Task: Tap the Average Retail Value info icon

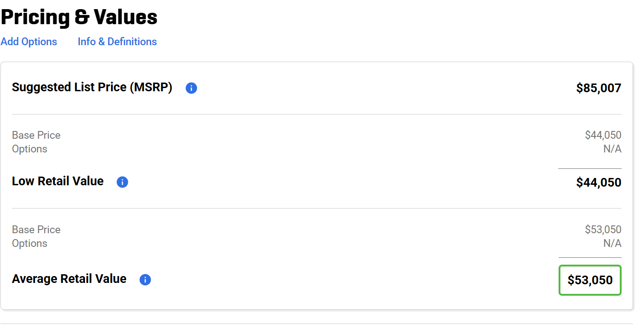Action: pos(145,280)
